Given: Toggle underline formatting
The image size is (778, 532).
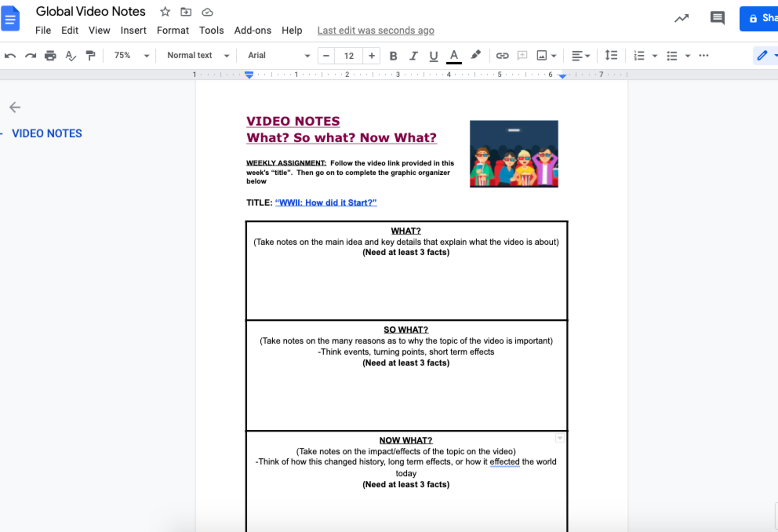Looking at the screenshot, I should click(433, 56).
